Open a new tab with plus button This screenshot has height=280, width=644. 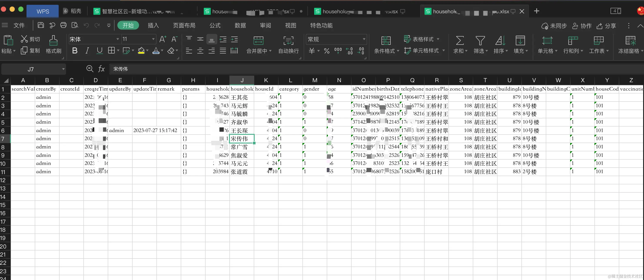[x=536, y=11]
